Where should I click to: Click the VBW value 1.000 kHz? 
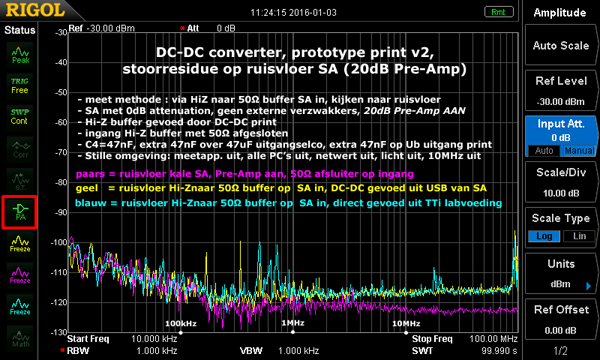(x=298, y=350)
